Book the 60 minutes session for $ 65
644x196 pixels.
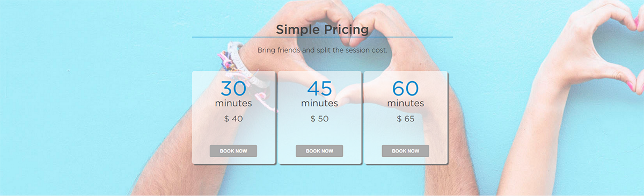405,151
